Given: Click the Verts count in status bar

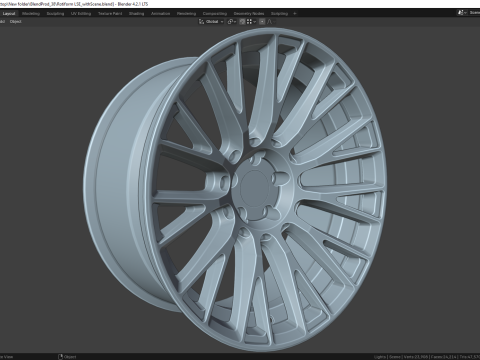Looking at the screenshot, I should click(x=416, y=357).
